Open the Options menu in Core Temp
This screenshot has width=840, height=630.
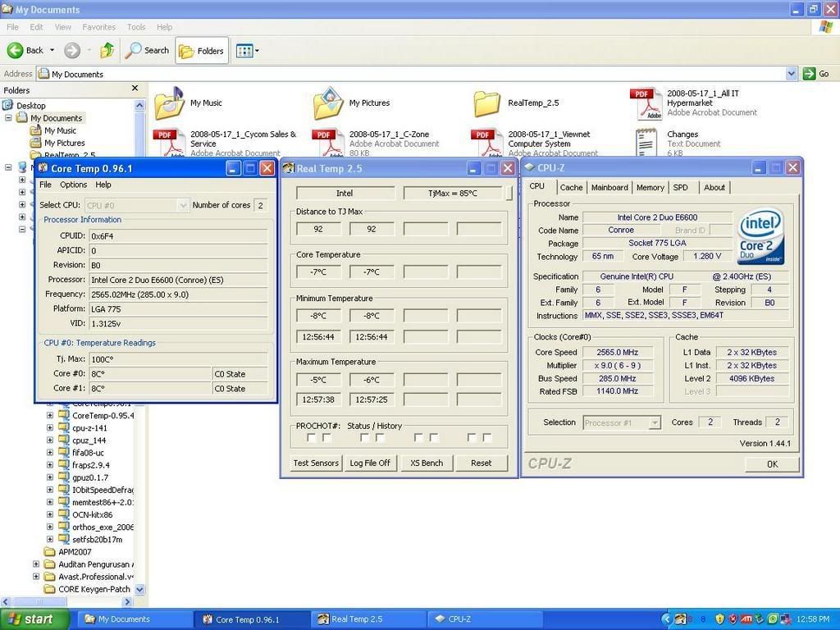tap(73, 185)
